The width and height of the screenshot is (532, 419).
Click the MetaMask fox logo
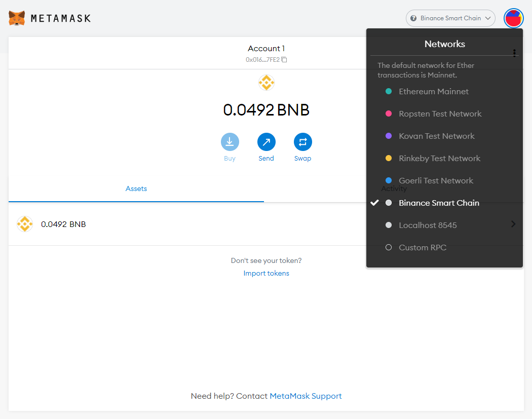pyautogui.click(x=17, y=18)
